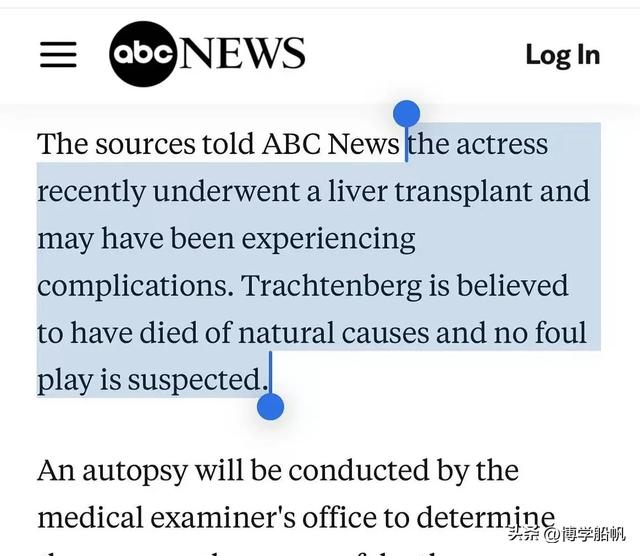
Task: Tap the word 'Trachtenberg' in the highlighted text
Action: coord(331,286)
